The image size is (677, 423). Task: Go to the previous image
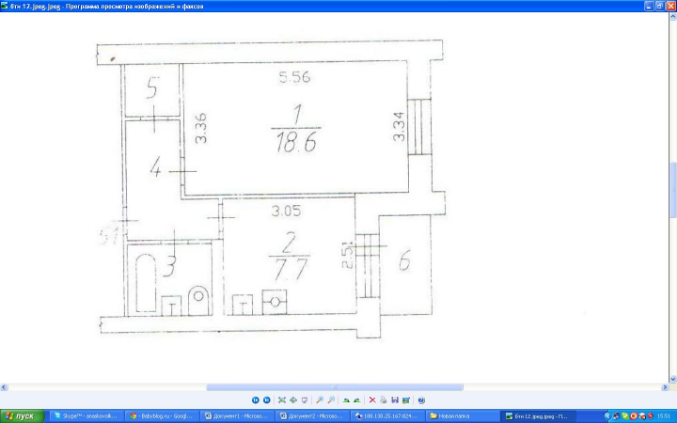click(x=255, y=398)
